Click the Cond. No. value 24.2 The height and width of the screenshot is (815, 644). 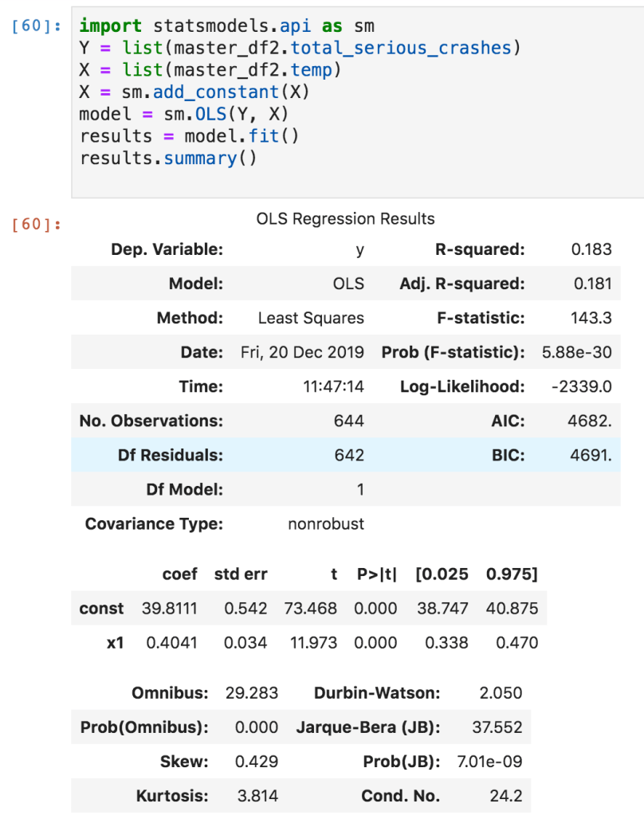click(x=505, y=797)
